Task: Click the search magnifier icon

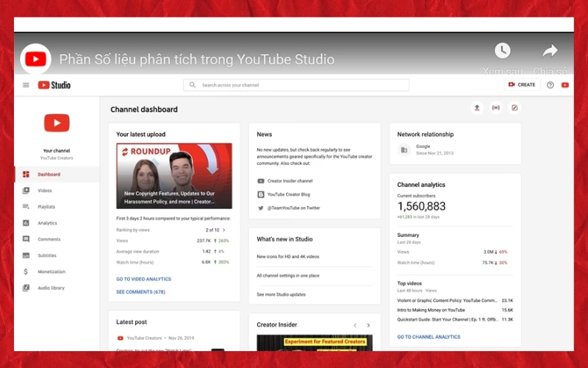Action: click(193, 85)
